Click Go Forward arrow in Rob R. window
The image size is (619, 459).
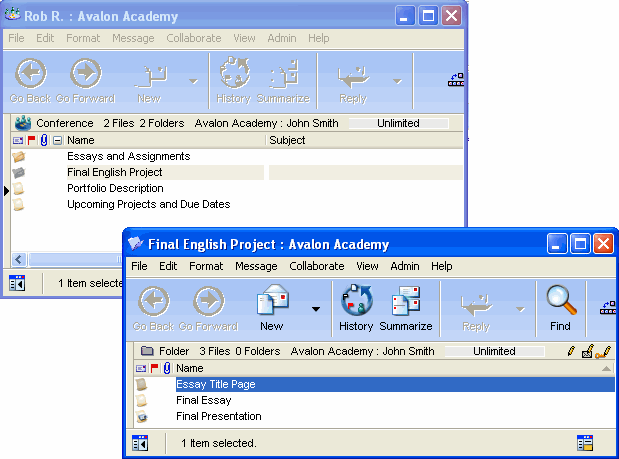[x=85, y=75]
